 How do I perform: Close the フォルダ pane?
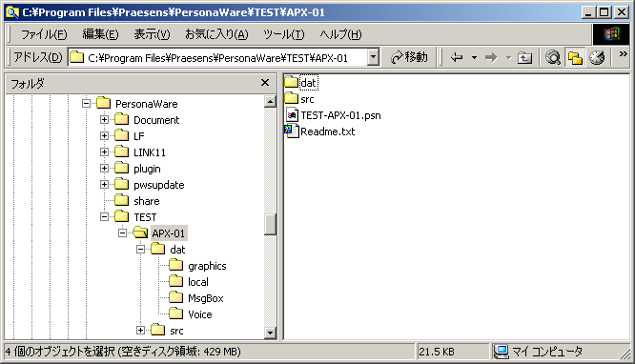(265, 83)
